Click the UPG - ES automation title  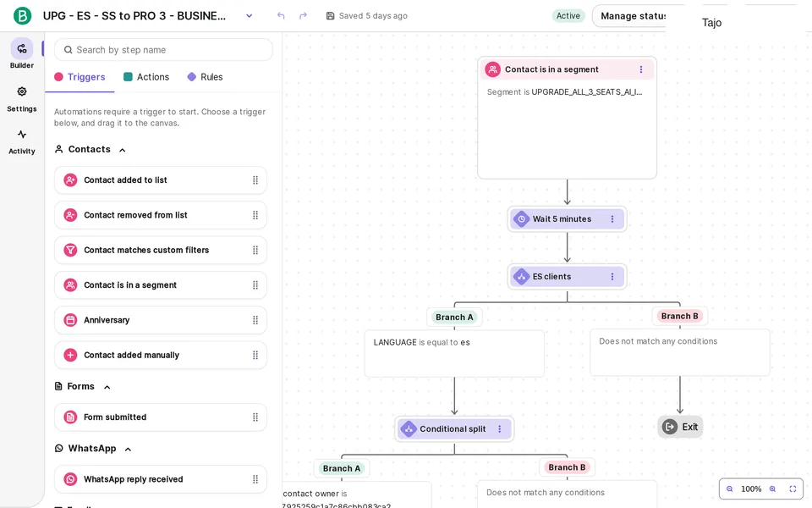(x=134, y=16)
